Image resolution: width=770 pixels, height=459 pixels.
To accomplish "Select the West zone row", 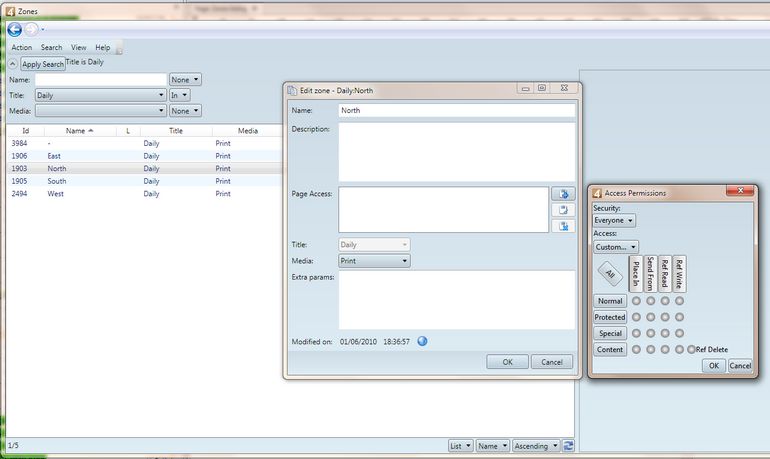I will 145,194.
